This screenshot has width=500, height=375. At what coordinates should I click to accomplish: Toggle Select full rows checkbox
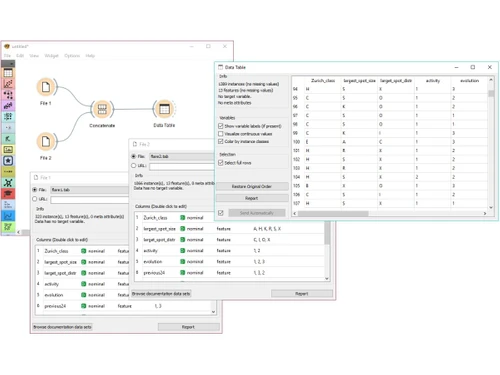pyautogui.click(x=221, y=163)
